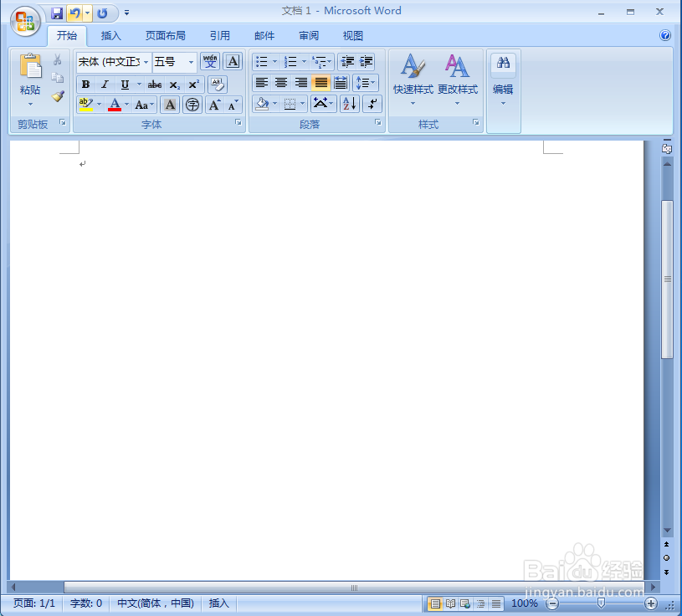This screenshot has height=616, width=682.
Task: Copy selection with the copy icon
Action: (x=57, y=78)
